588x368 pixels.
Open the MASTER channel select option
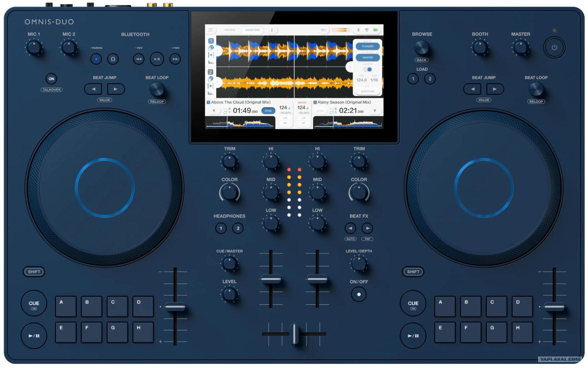367,57
